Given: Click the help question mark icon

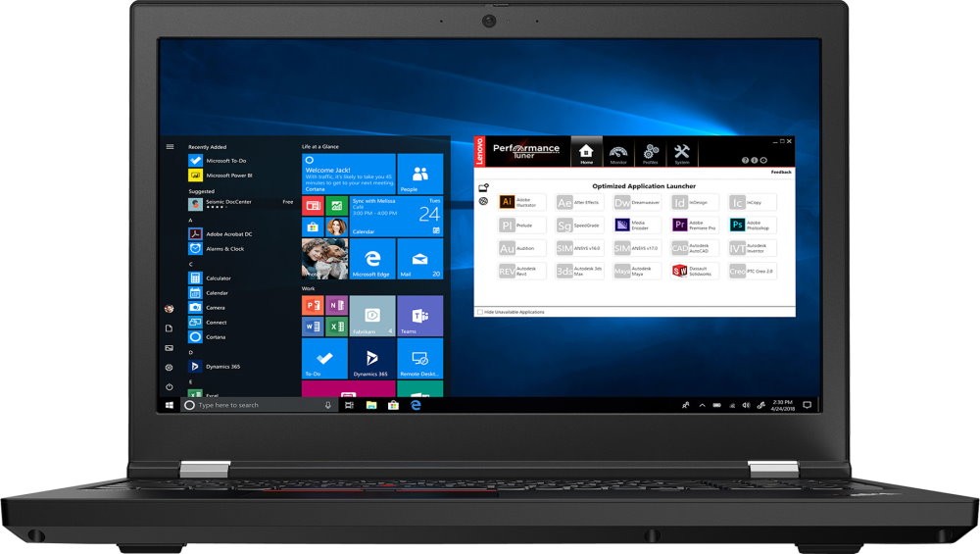Looking at the screenshot, I should pos(744,160).
